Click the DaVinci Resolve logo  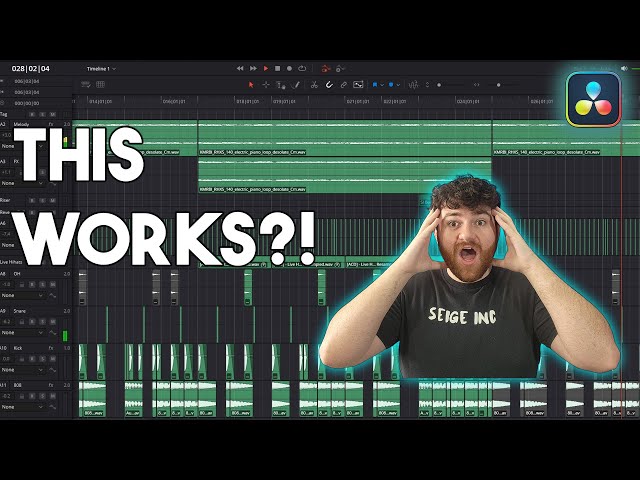tap(593, 100)
